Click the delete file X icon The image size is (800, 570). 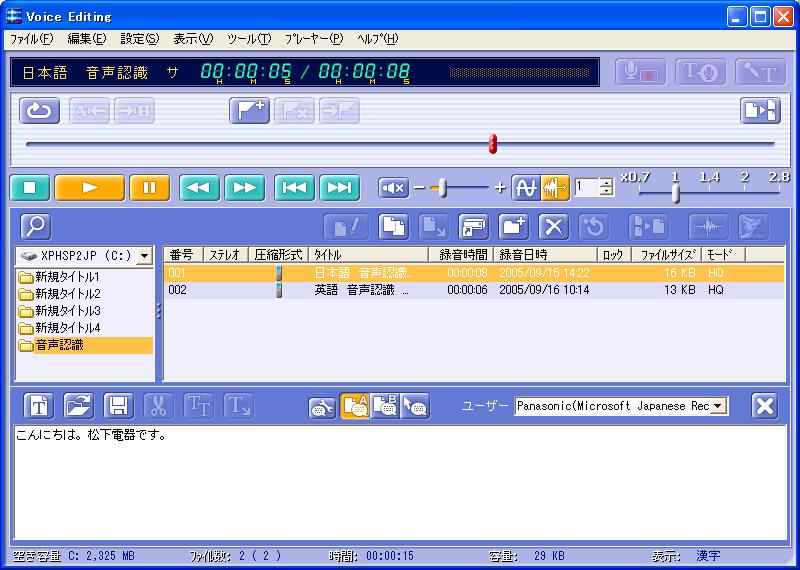(x=554, y=227)
